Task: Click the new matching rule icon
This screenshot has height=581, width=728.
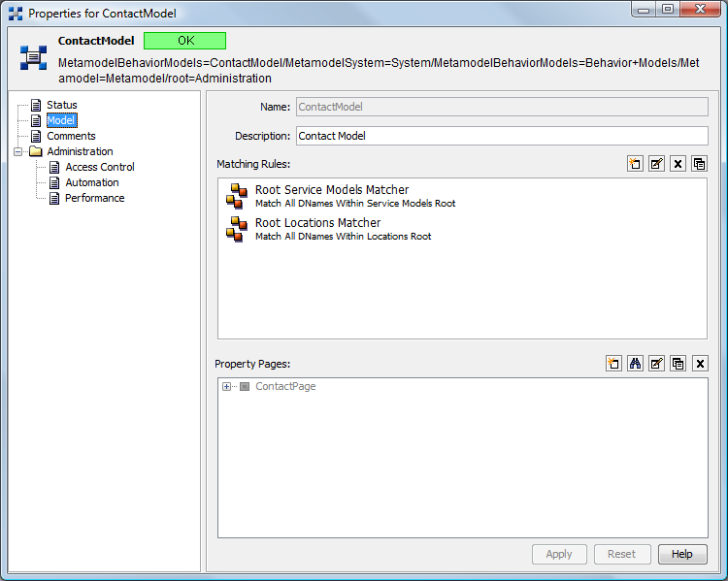Action: tap(635, 164)
